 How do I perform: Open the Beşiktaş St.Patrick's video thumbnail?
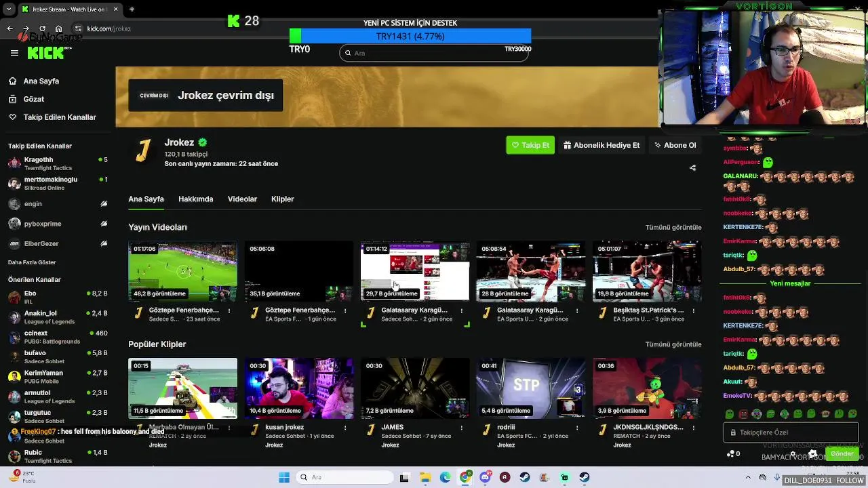(x=647, y=271)
